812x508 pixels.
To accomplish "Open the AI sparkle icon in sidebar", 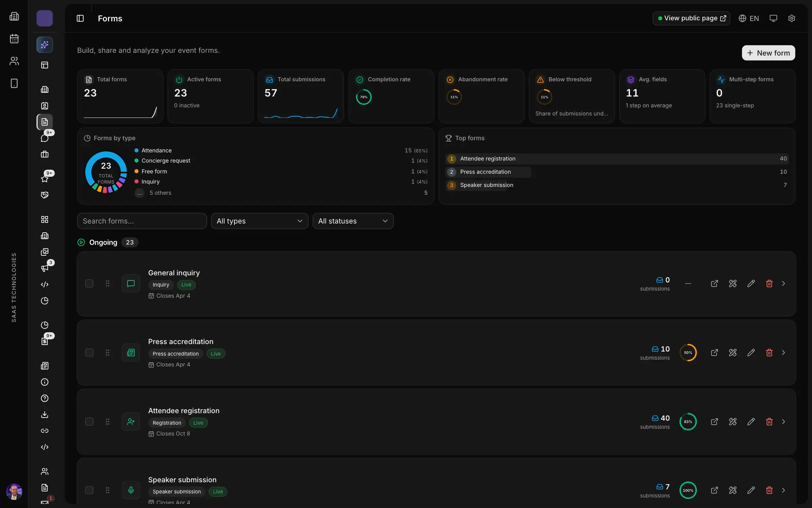I will pos(45,45).
